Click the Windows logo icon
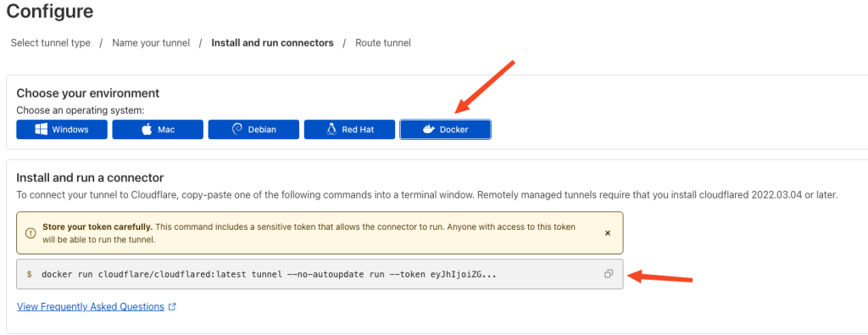 pyautogui.click(x=41, y=130)
